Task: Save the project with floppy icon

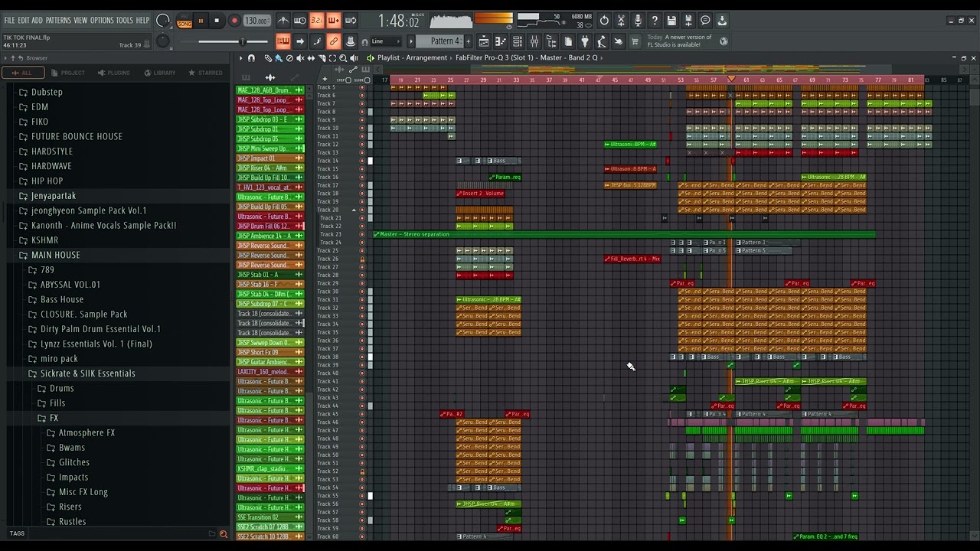Action: [x=671, y=21]
